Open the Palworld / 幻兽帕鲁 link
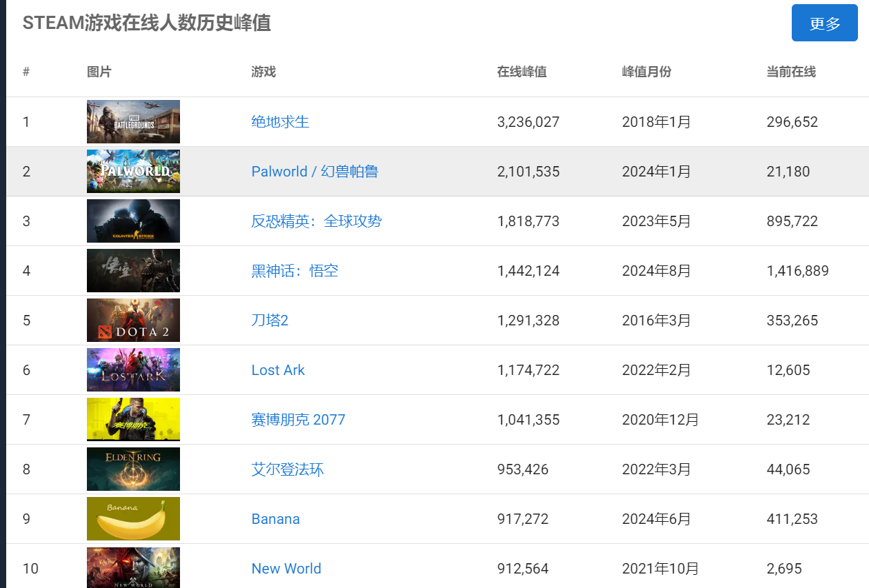Screen dimensions: 869x588 click(x=314, y=172)
